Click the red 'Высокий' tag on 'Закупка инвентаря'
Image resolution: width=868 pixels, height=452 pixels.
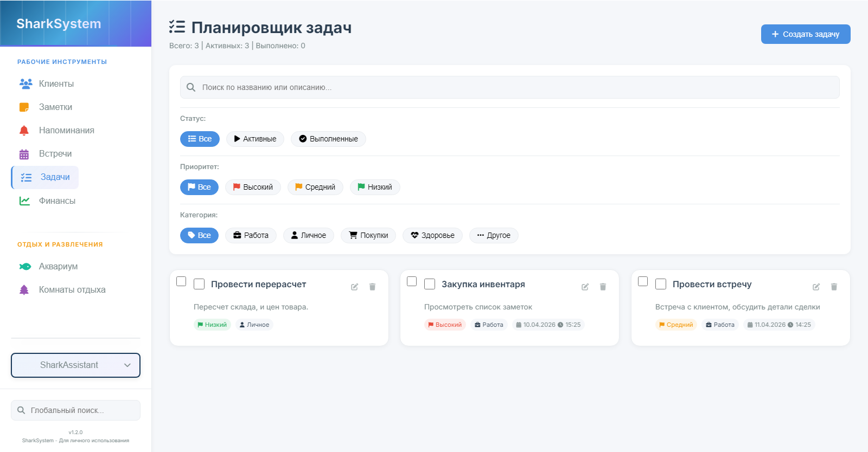pos(445,325)
